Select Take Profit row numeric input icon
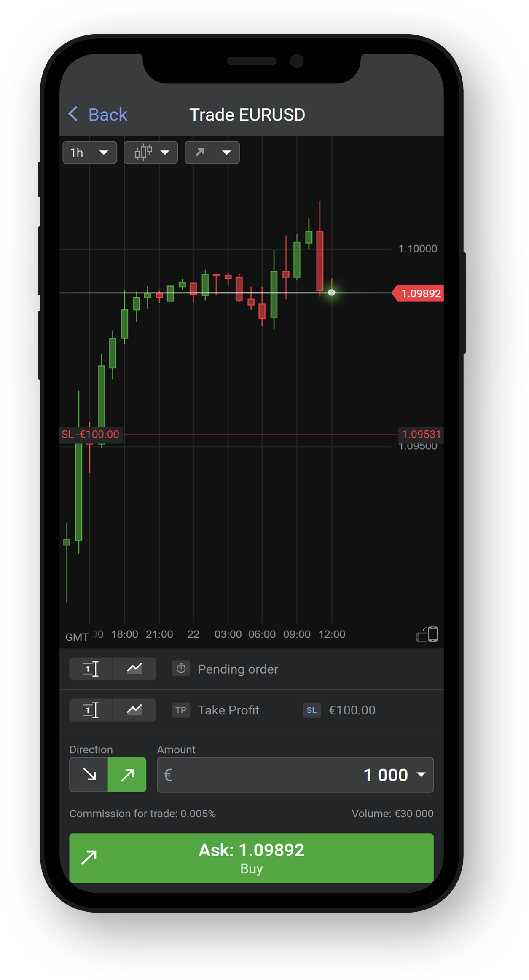529x980 pixels. (91, 710)
